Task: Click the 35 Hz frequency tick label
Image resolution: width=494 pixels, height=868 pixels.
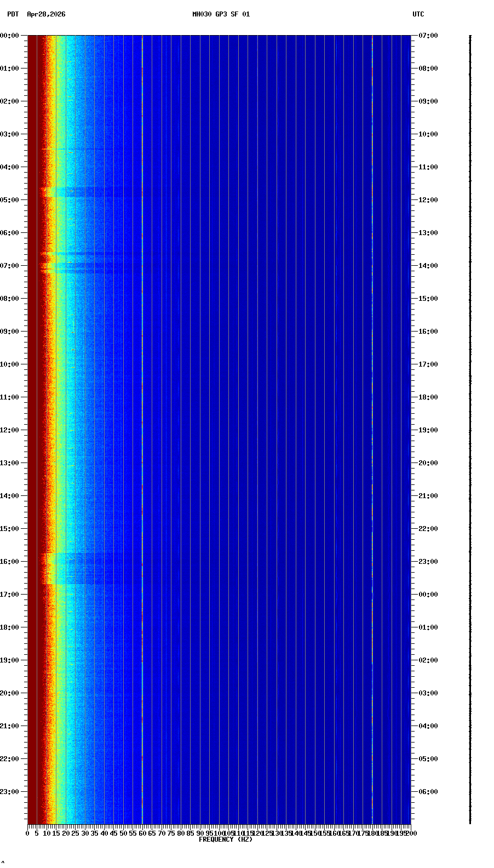Action: [x=95, y=833]
